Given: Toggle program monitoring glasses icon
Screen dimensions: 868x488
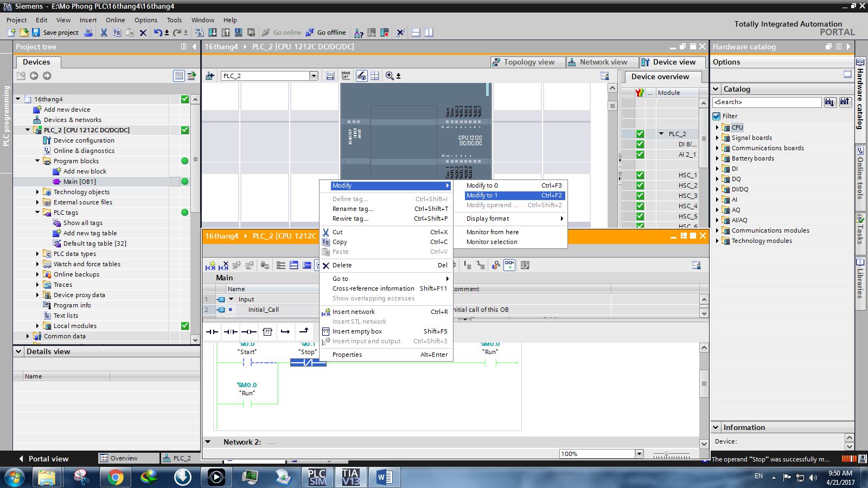Looking at the screenshot, I should (509, 265).
